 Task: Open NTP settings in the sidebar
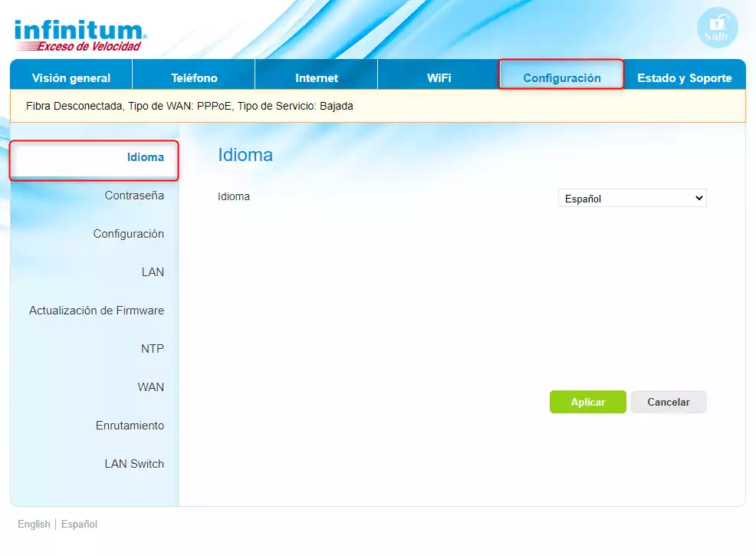(x=152, y=349)
